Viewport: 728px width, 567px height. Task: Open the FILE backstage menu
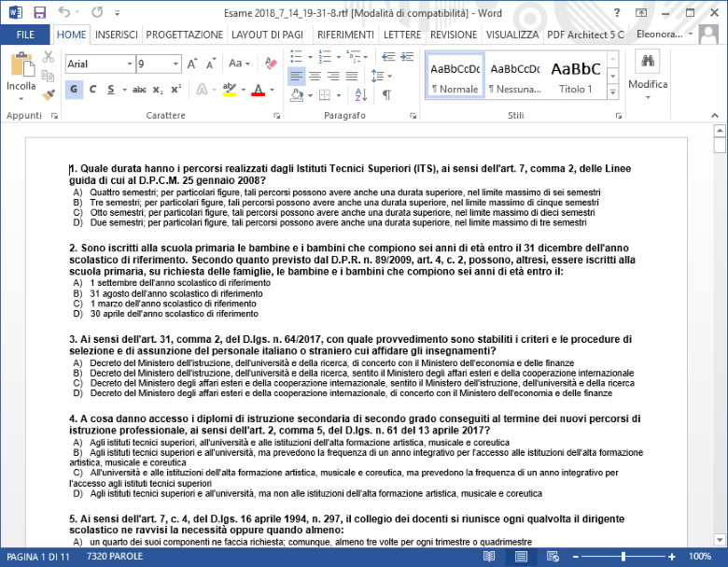[24, 35]
